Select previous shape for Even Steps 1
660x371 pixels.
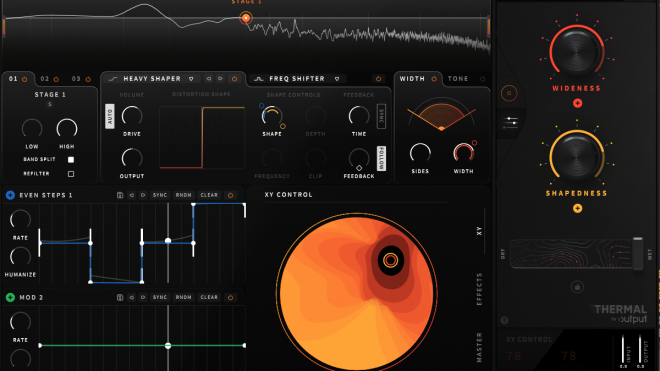click(x=131, y=195)
